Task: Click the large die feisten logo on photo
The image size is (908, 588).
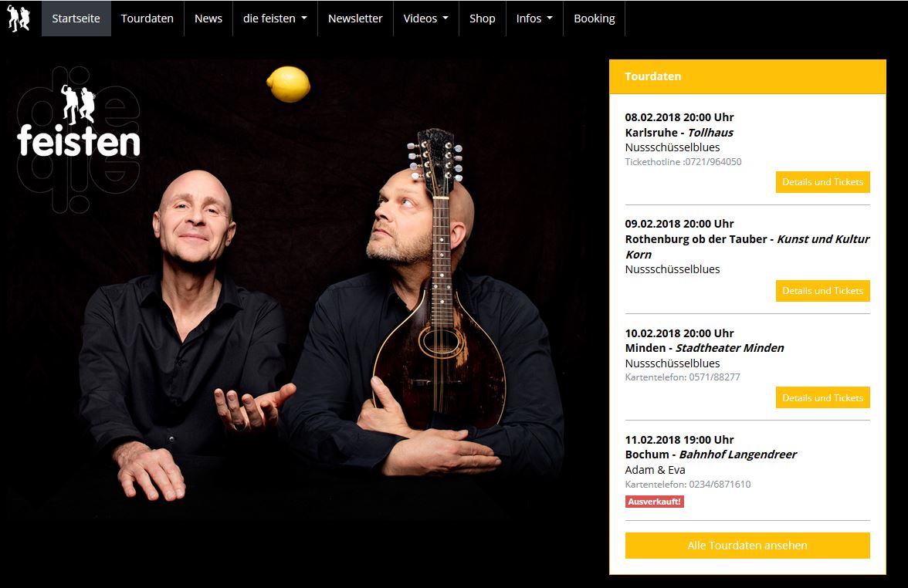Action: pos(78,140)
